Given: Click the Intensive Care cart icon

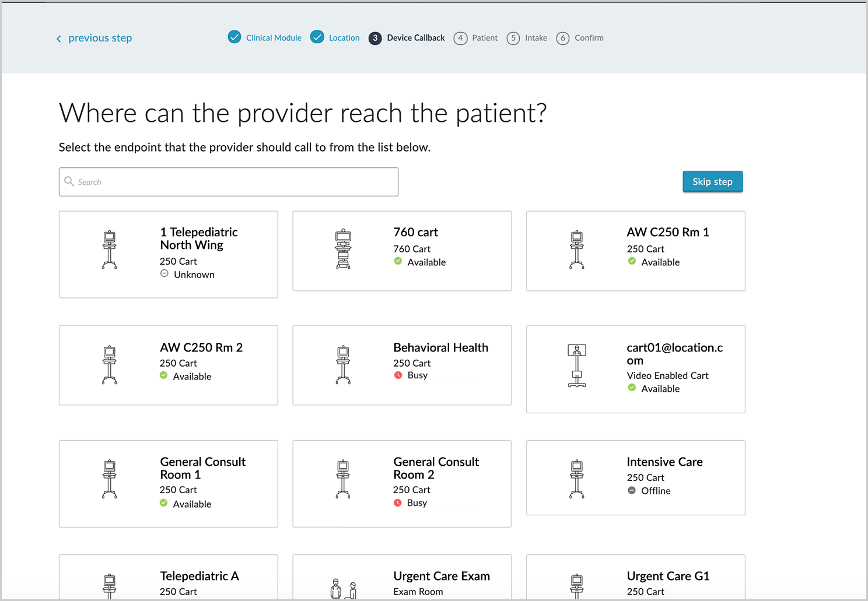Looking at the screenshot, I should (x=577, y=479).
